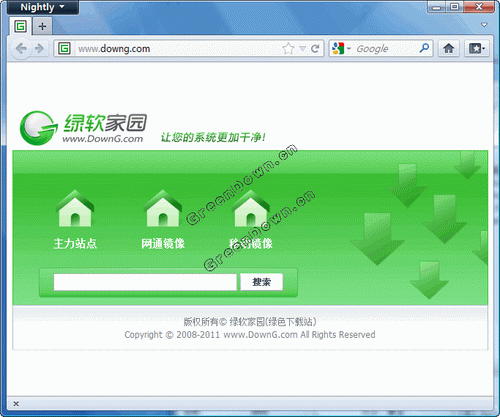Click the third mirror house icon
The height and width of the screenshot is (417, 500).
251,209
